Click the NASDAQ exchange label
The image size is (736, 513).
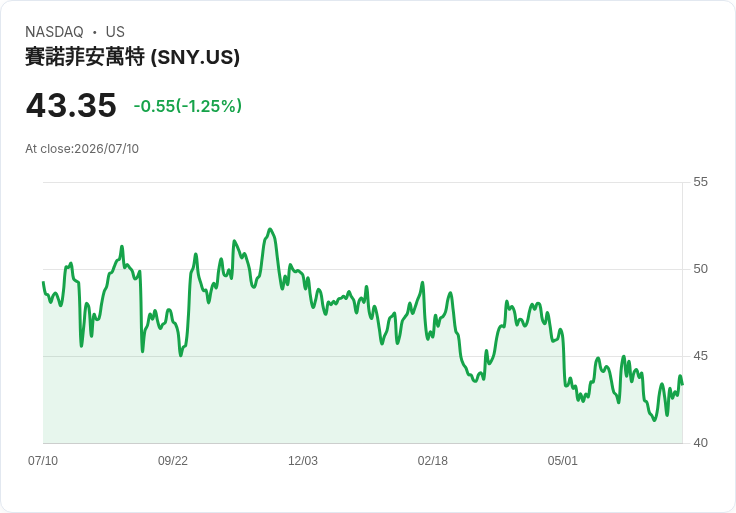pyautogui.click(x=54, y=32)
